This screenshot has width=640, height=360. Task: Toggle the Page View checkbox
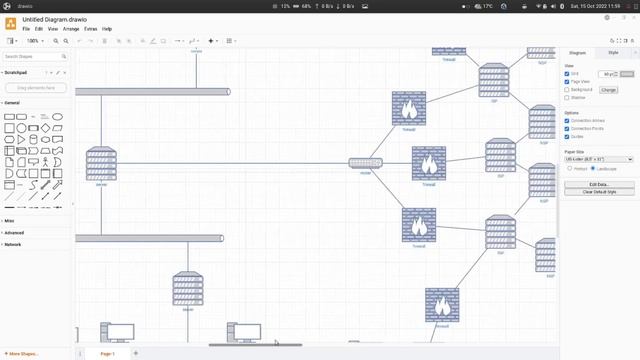point(567,82)
